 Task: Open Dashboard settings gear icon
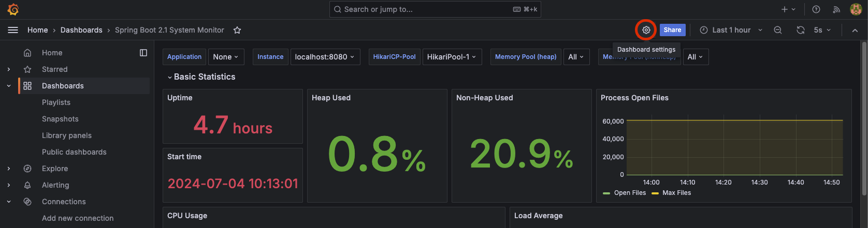tap(646, 30)
